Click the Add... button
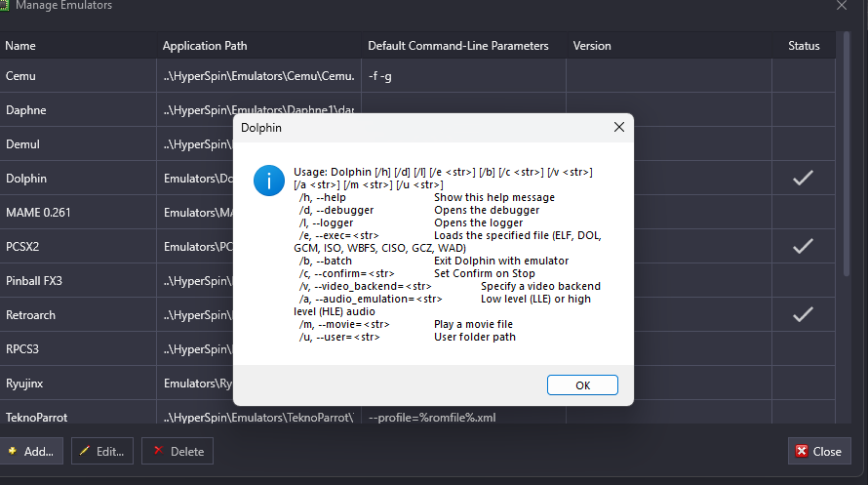 click(31, 451)
